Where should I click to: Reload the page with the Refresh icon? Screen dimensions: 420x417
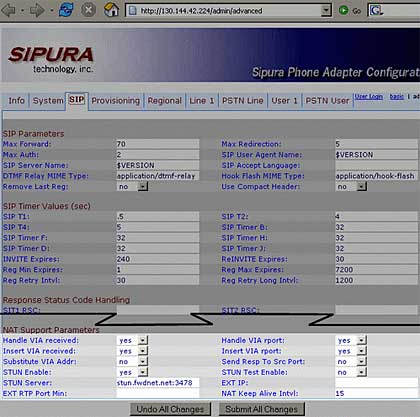(66, 10)
